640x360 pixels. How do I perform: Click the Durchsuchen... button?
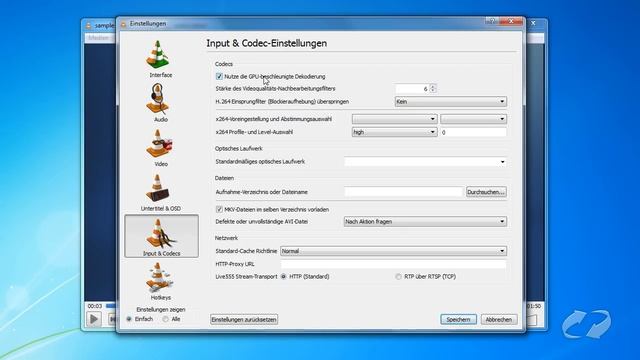(x=487, y=192)
